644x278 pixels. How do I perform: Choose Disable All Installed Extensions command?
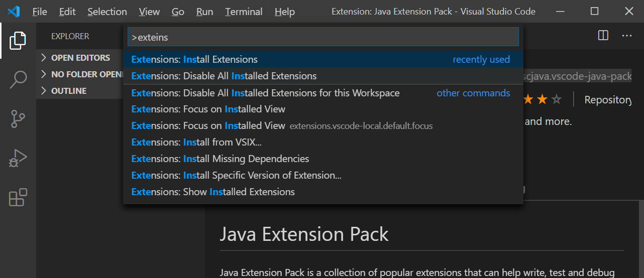click(x=323, y=76)
